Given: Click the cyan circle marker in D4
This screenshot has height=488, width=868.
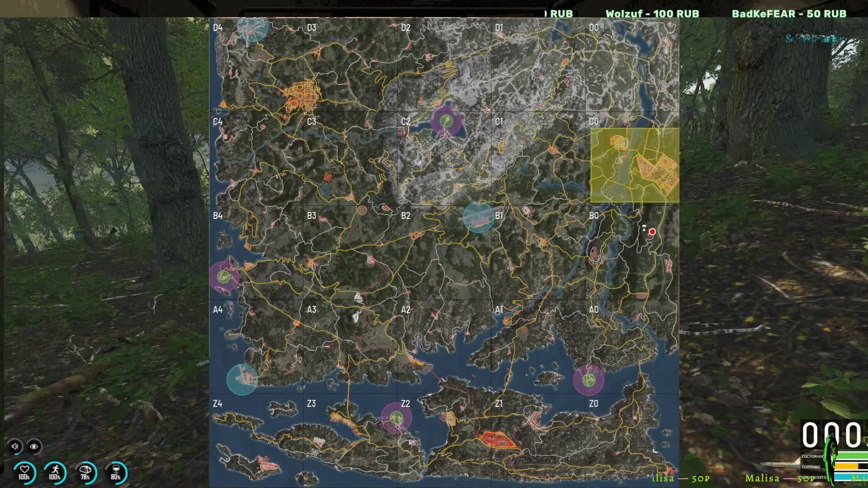Looking at the screenshot, I should 253,28.
